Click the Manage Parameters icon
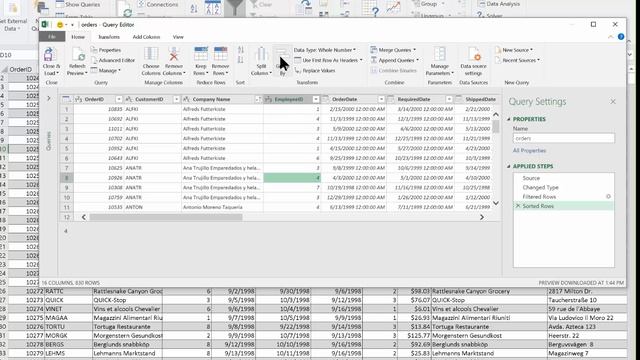 (x=440, y=54)
